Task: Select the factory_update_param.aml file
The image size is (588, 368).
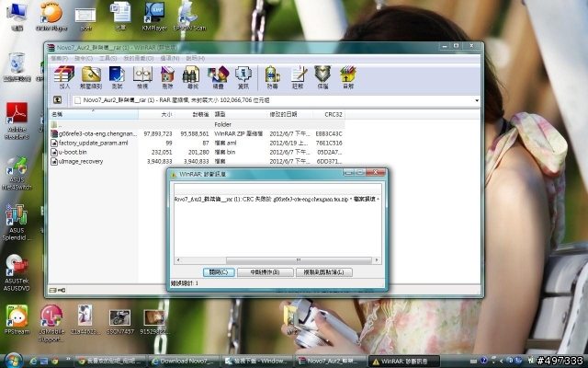Action: click(197, 144)
